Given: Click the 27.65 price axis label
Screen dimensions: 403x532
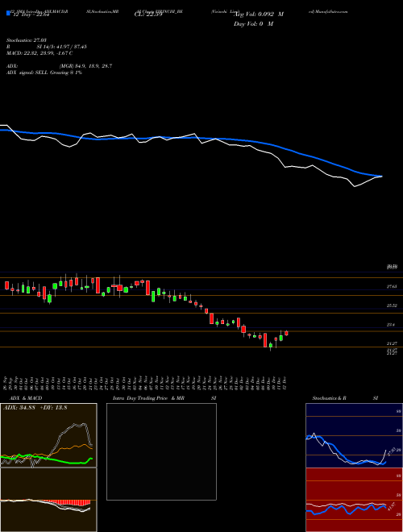Looking at the screenshot, I should (x=392, y=287).
